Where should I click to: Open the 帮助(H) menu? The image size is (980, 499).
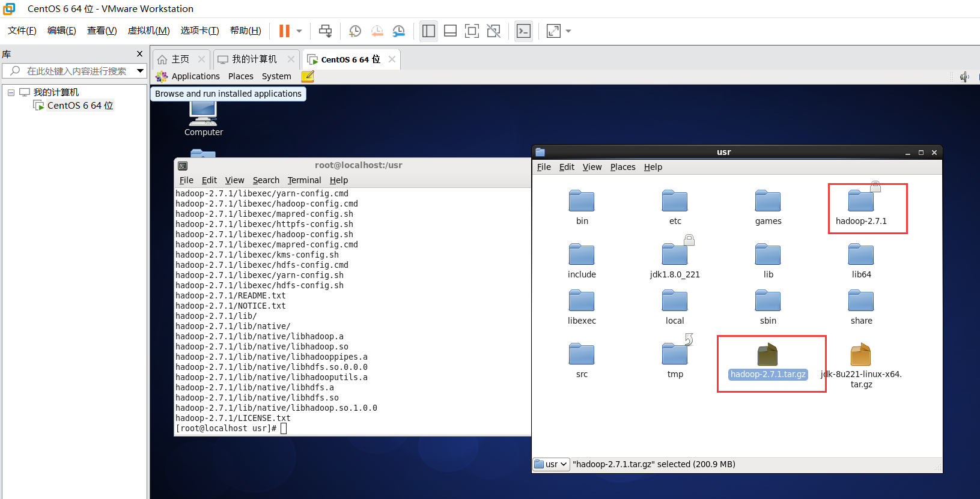tap(246, 31)
